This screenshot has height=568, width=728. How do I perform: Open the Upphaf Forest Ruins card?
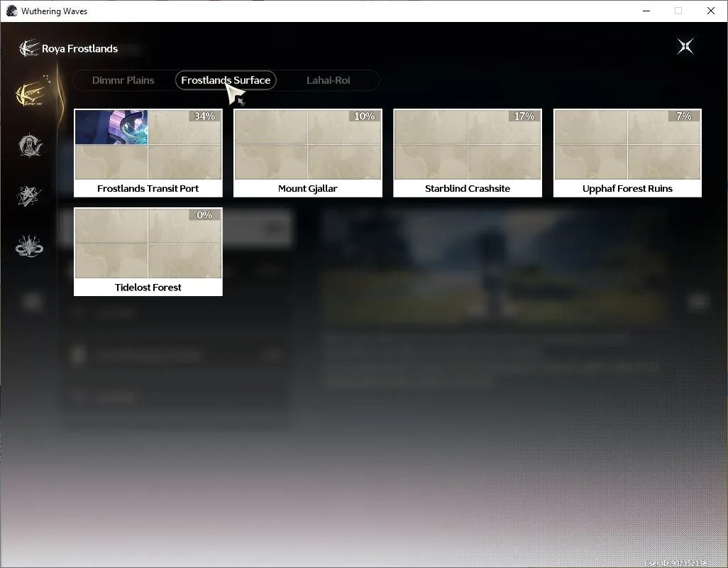pyautogui.click(x=627, y=153)
